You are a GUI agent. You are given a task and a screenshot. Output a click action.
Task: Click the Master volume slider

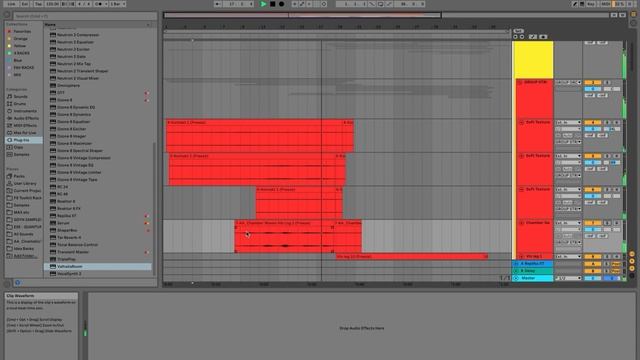[x=592, y=278]
